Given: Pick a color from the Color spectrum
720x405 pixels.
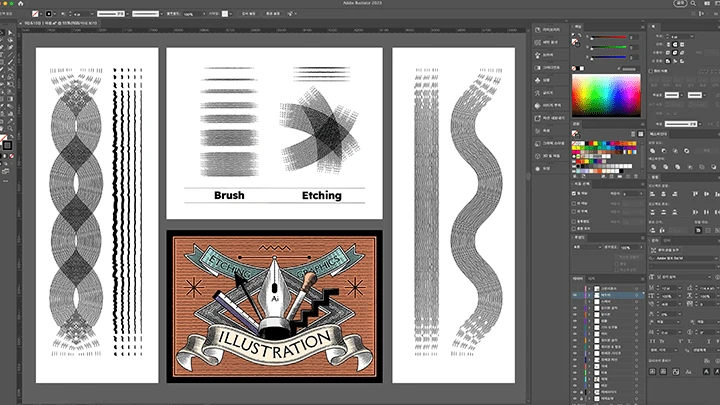Looking at the screenshot, I should pos(606,96).
